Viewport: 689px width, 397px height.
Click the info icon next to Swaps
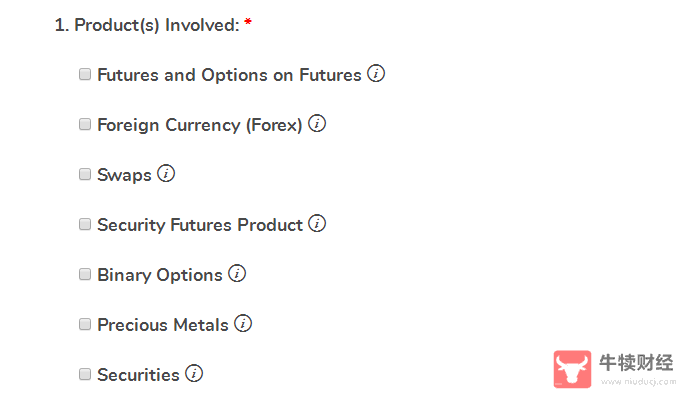166,174
